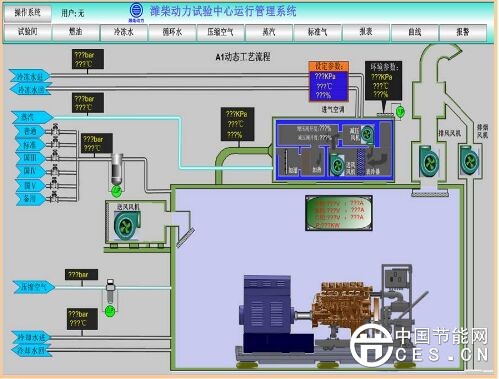Screen dimensions: 499x379
Task: Click the 排风风机 exhaust fan icon
Action: [429, 161]
